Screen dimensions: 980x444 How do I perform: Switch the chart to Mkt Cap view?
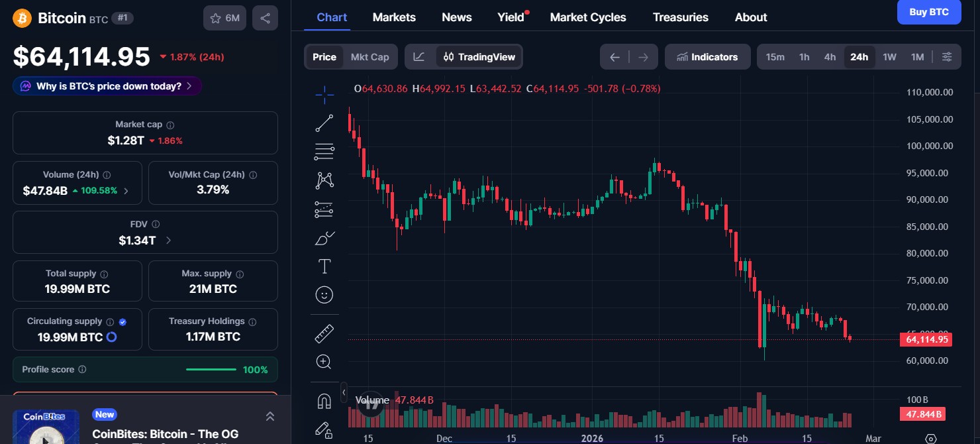pyautogui.click(x=369, y=57)
